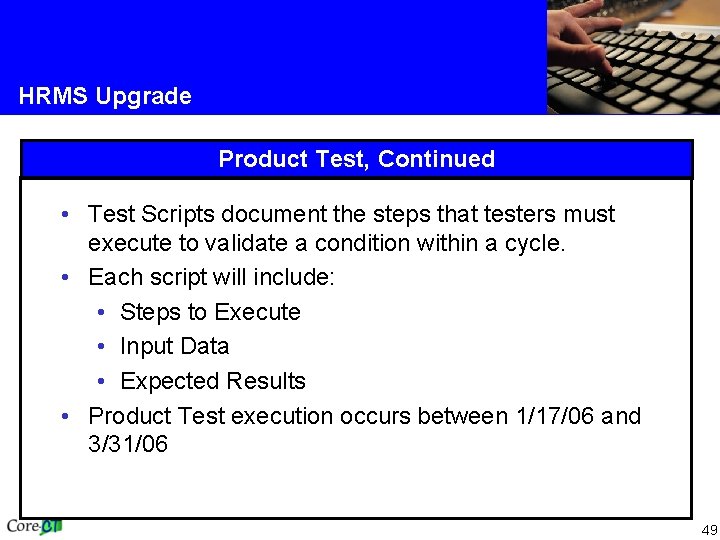720x540 pixels.
Task: Click the HRMS Upgrade title
Action: (105, 97)
